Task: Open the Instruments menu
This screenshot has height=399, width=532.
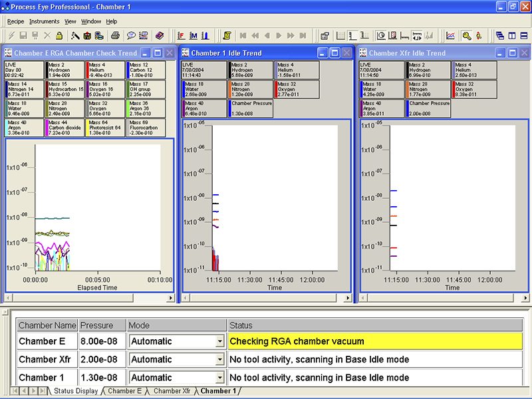Action: pyautogui.click(x=44, y=21)
